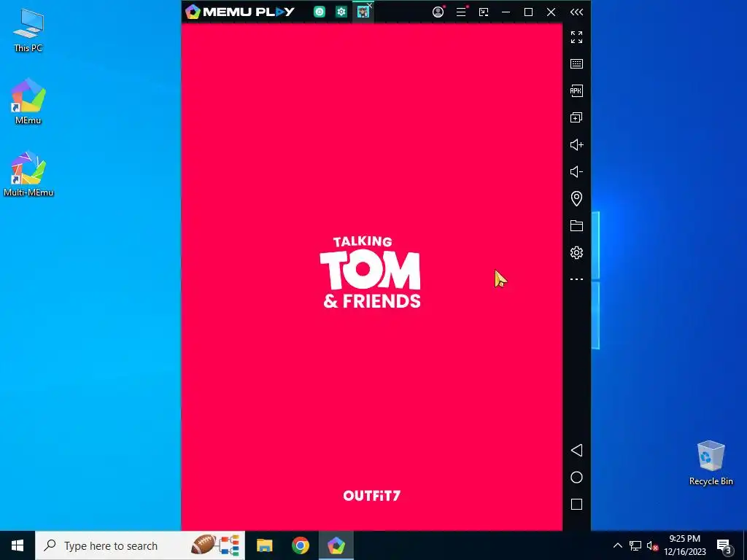The image size is (747, 560).
Task: Show hidden system tray icons
Action: pyautogui.click(x=617, y=545)
